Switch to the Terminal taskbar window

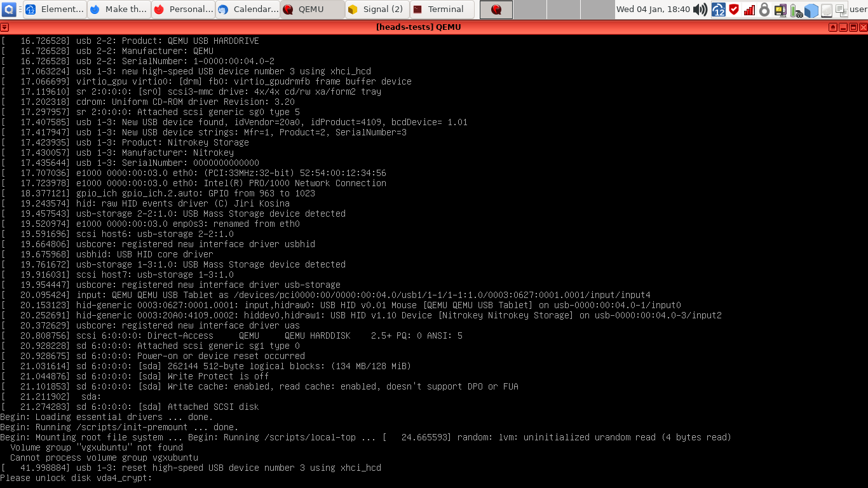pyautogui.click(x=442, y=10)
